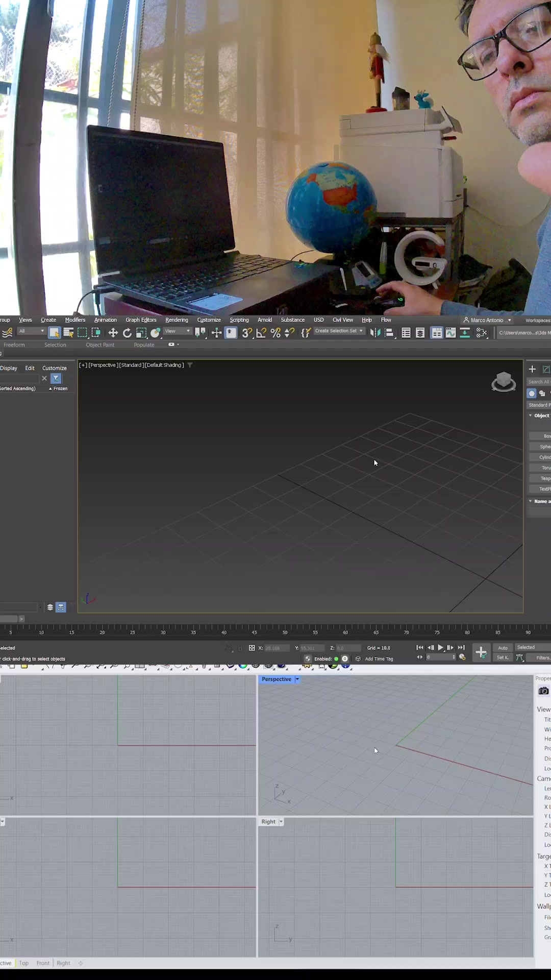Click the Set Key button
Image resolution: width=551 pixels, height=980 pixels.
click(x=503, y=657)
